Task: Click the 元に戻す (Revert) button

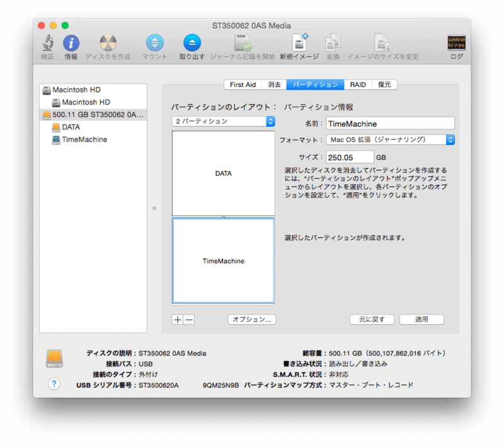Action: click(x=372, y=320)
